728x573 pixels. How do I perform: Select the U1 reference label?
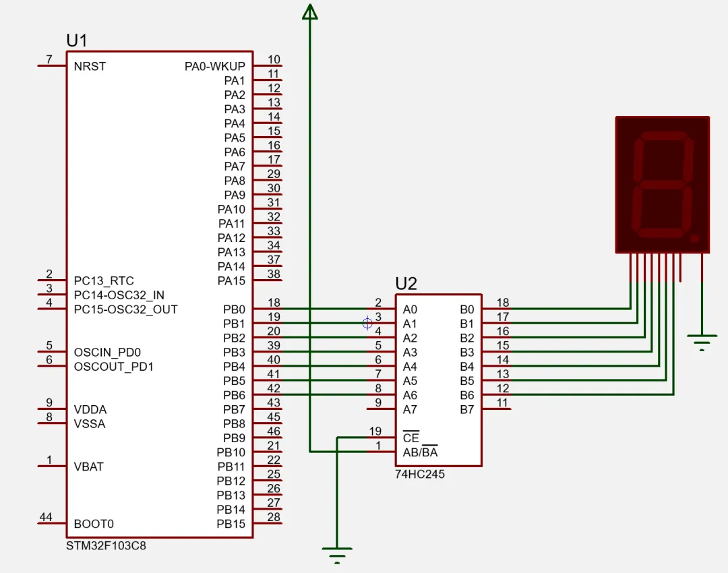pyautogui.click(x=77, y=41)
